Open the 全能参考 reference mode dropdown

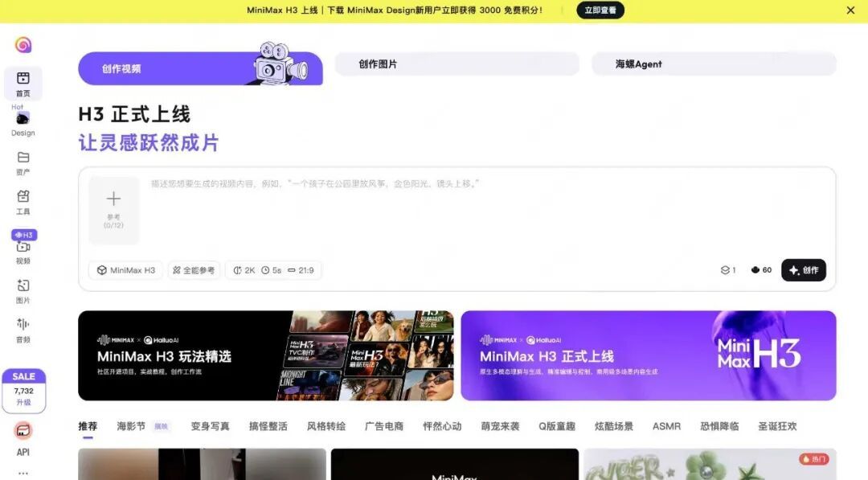click(x=194, y=270)
